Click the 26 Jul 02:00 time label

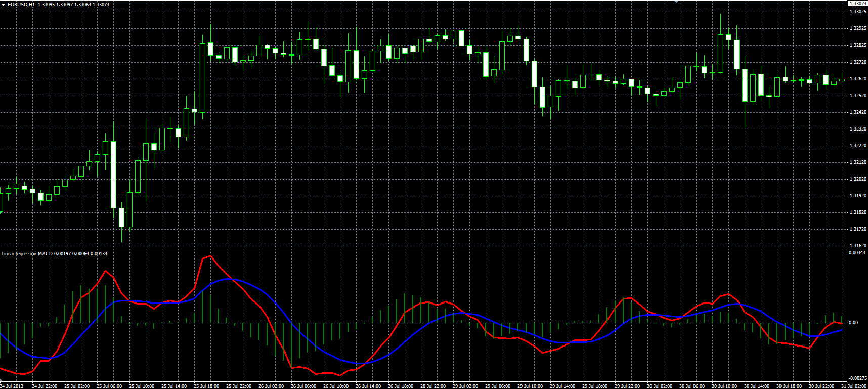click(x=271, y=386)
